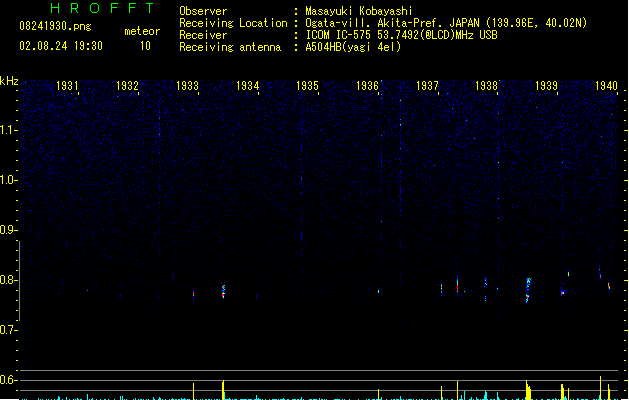Click the Receiving antenna label
Image resolution: width=629 pixels, height=400 pixels.
pyautogui.click(x=230, y=47)
